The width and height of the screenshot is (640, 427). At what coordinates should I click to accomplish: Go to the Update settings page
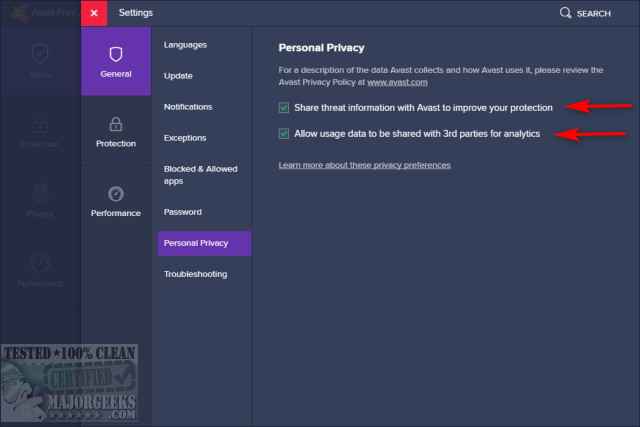tap(178, 76)
